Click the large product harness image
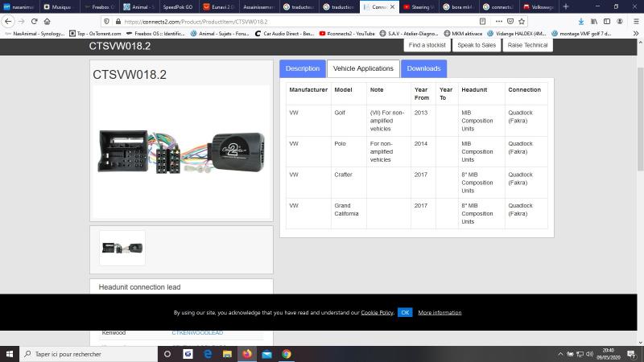The height and width of the screenshot is (362, 644). click(x=181, y=152)
